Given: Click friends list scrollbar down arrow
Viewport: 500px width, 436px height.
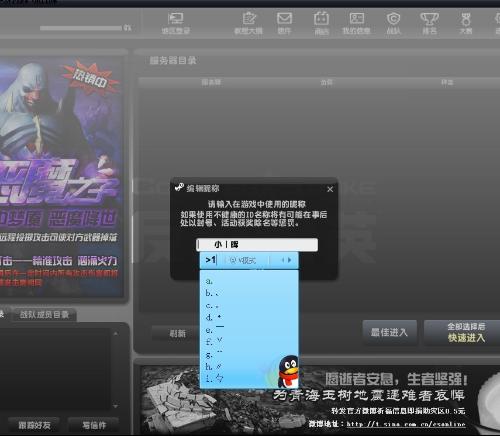Looking at the screenshot, I should [115, 406].
